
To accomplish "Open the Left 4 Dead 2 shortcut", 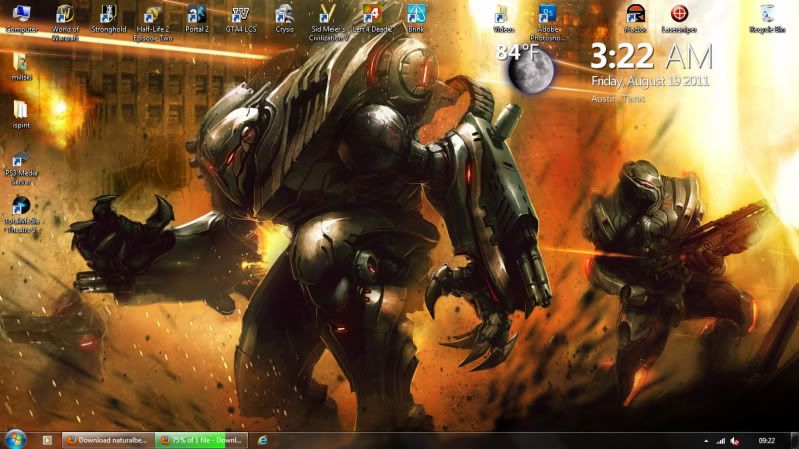I will (x=372, y=19).
